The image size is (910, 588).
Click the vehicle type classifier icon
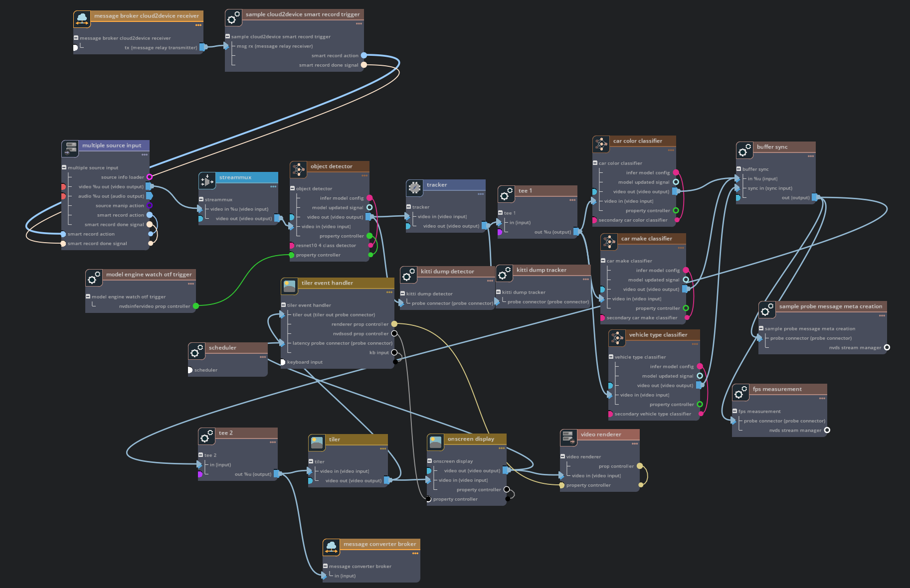tap(617, 338)
